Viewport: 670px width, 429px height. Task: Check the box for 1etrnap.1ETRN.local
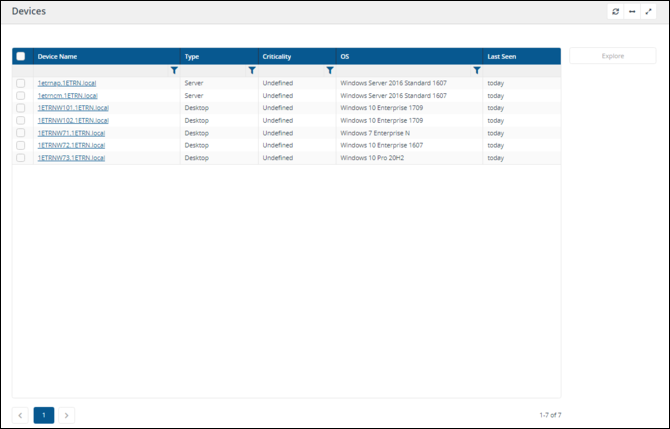tap(21, 83)
